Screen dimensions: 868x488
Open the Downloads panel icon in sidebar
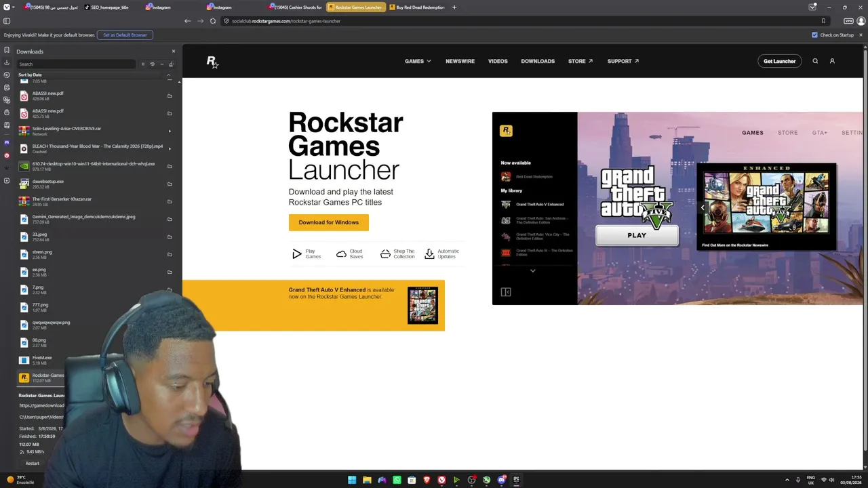(7, 62)
